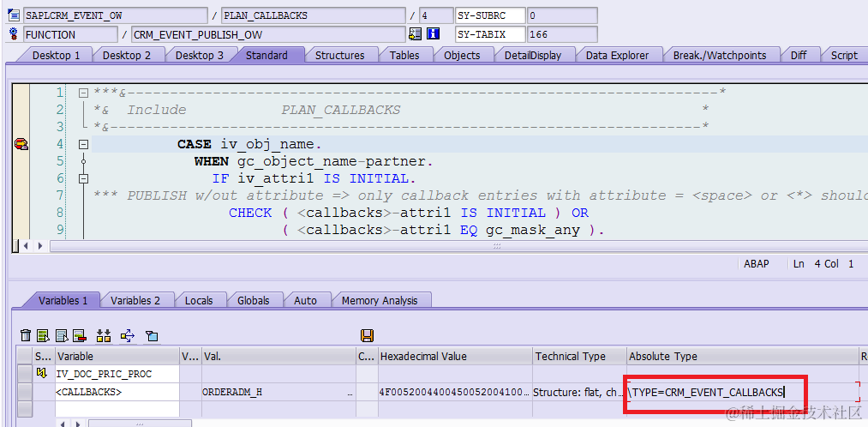Open the Desktop 3 tab
868x427 pixels.
click(x=200, y=56)
